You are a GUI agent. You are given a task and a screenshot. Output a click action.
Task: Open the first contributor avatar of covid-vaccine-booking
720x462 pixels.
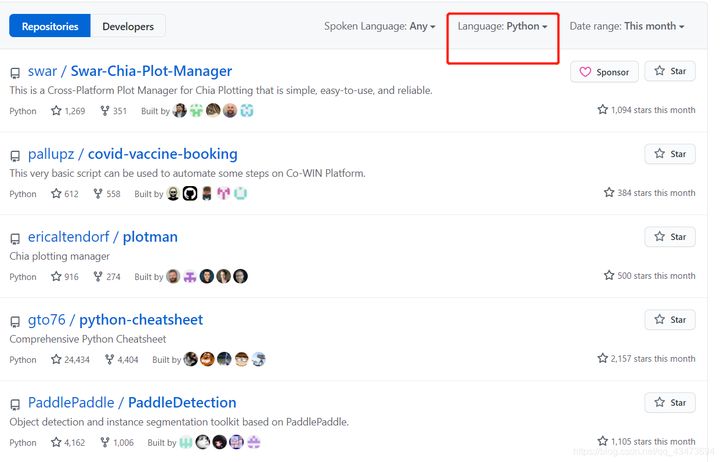173,193
